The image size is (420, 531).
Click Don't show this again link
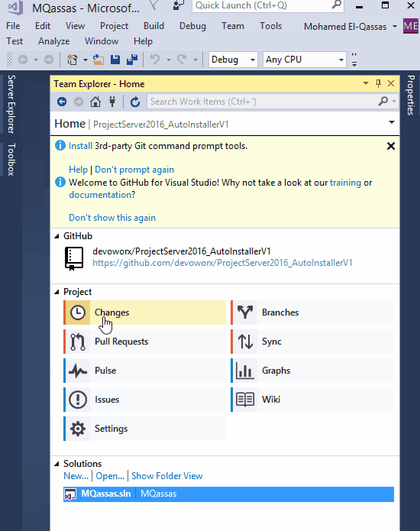[x=112, y=218]
